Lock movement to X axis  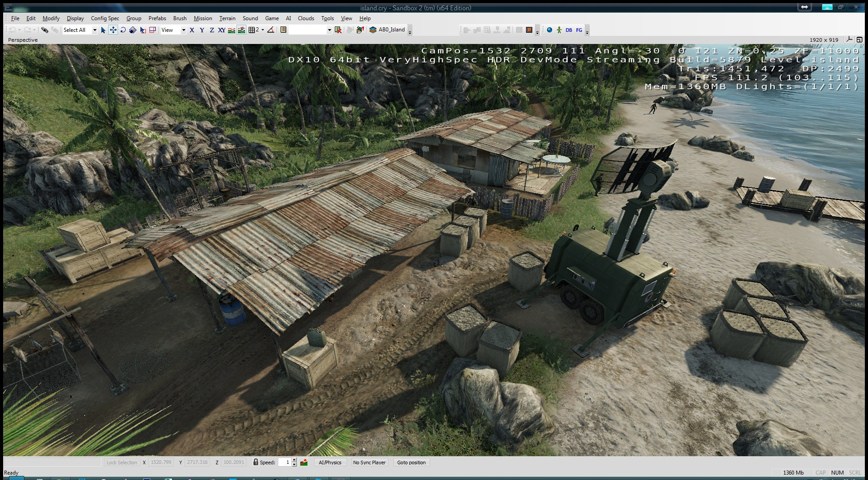(192, 30)
